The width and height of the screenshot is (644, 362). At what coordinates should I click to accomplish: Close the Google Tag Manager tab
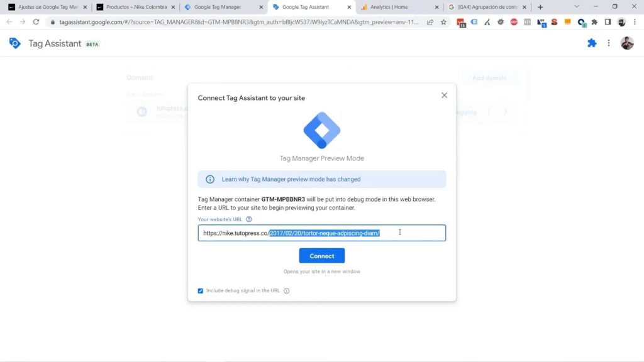tap(261, 7)
